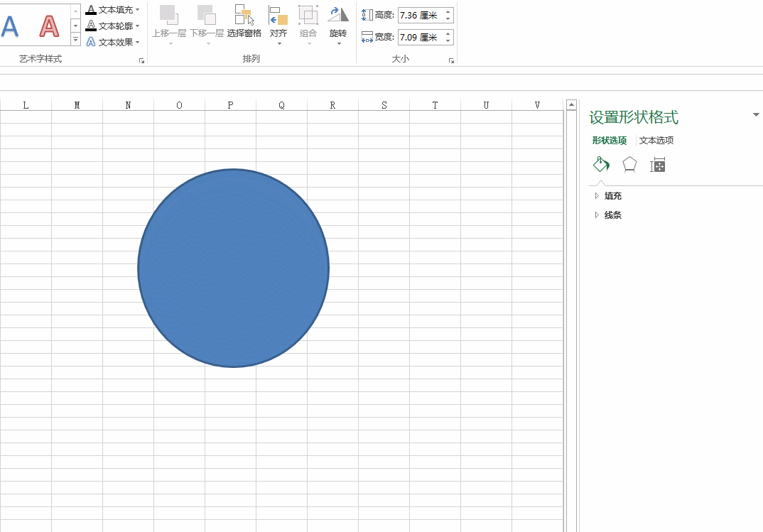Click the height (高度) input field
Image resolution: width=763 pixels, height=532 pixels.
tap(420, 16)
